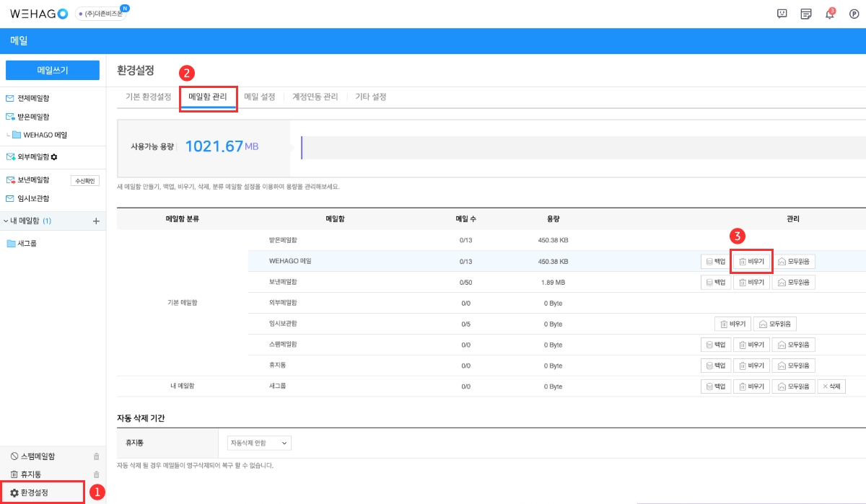Switch to 기본 환경설정 tab

point(148,97)
